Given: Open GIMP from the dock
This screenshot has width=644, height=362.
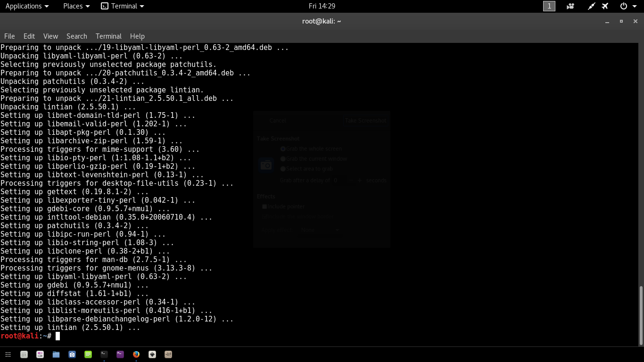Looking at the screenshot, I should coord(168,354).
